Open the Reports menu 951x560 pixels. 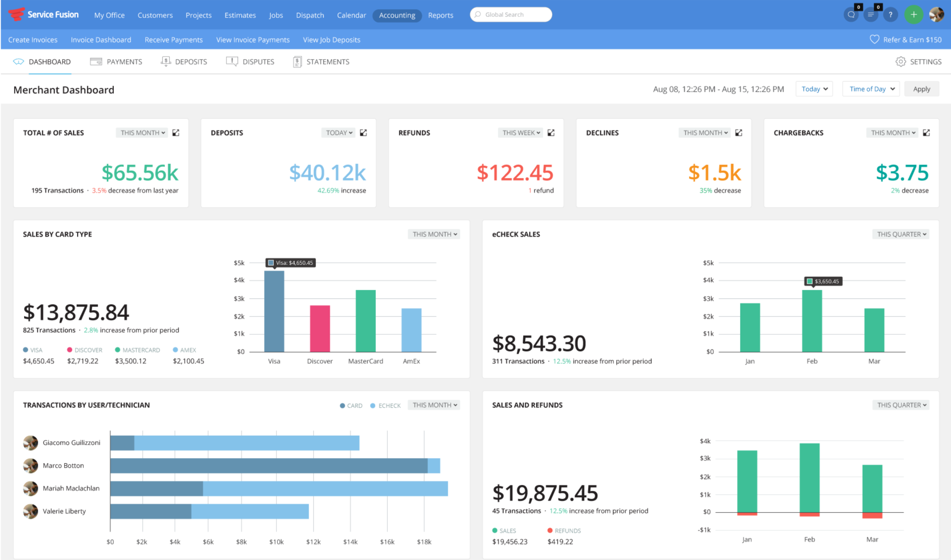coord(441,15)
